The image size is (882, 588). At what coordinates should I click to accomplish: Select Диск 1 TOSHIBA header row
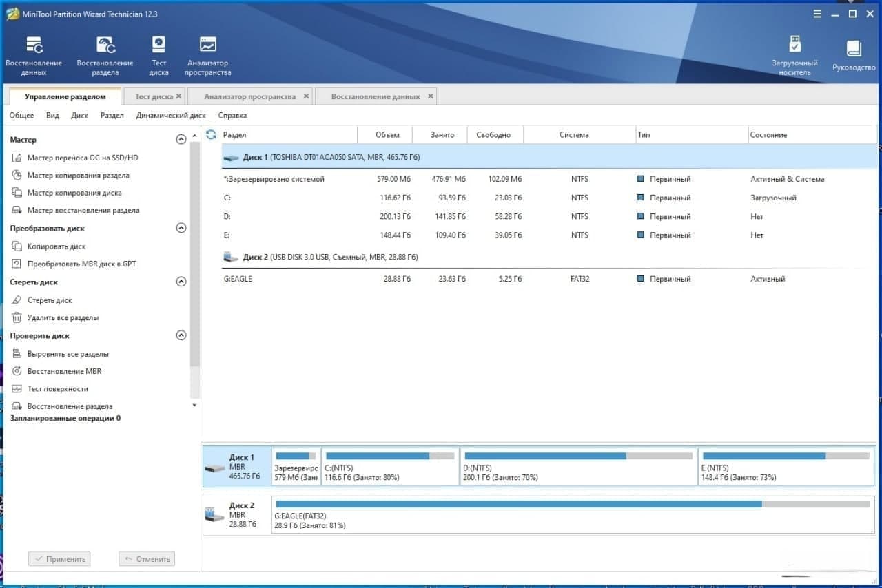pos(550,157)
